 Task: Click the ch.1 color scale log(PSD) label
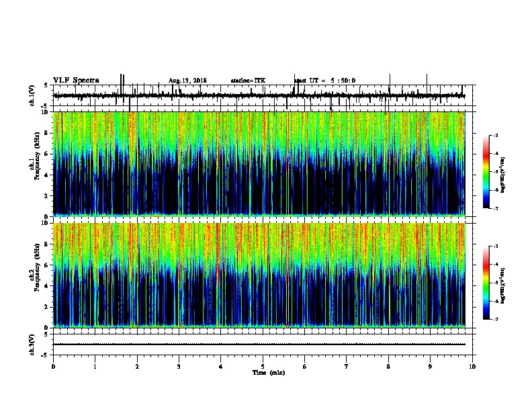tap(503, 175)
